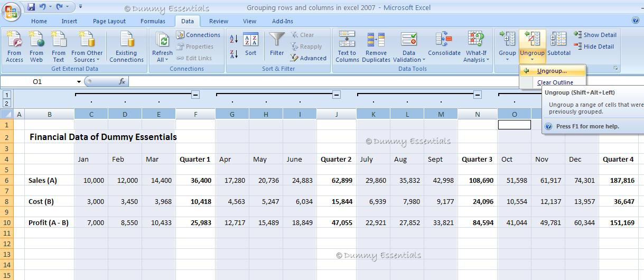Import data From Web
Viewport: 644px width, 280px height.
click(x=36, y=47)
